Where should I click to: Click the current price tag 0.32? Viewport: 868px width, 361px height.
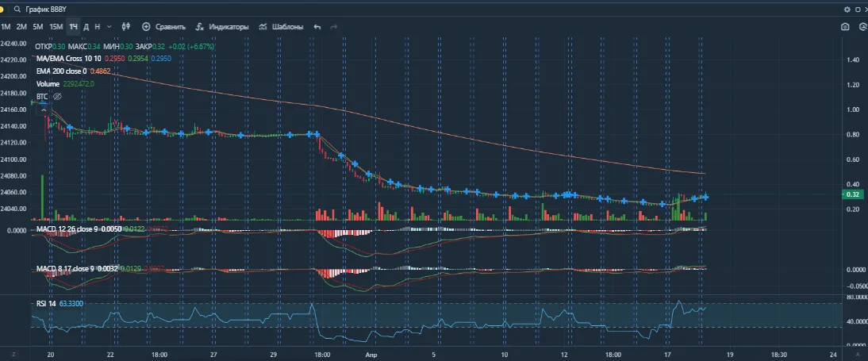click(x=852, y=194)
